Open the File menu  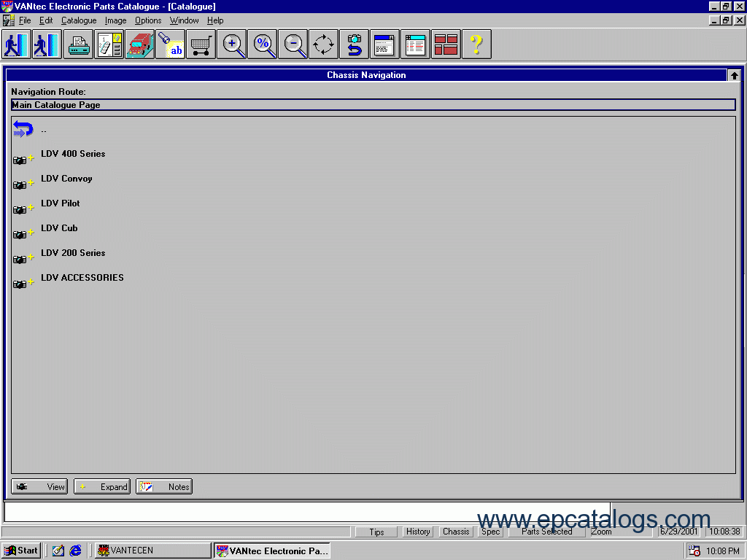tap(25, 20)
